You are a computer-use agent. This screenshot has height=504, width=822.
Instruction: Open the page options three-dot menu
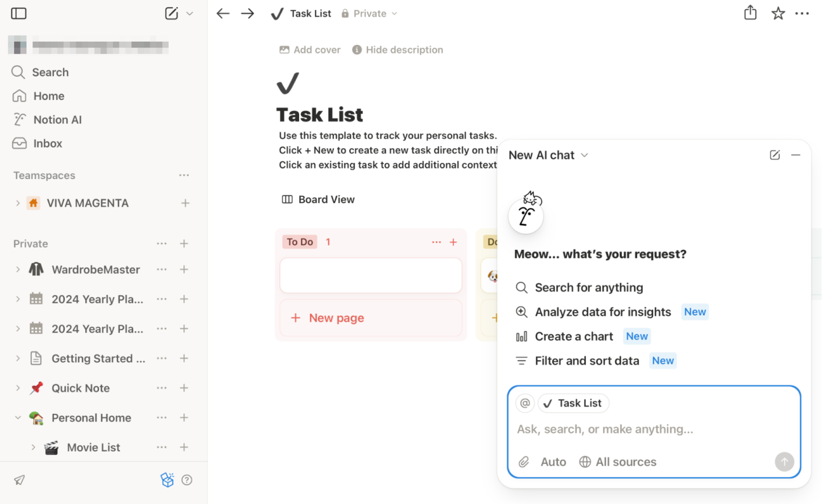click(x=802, y=14)
